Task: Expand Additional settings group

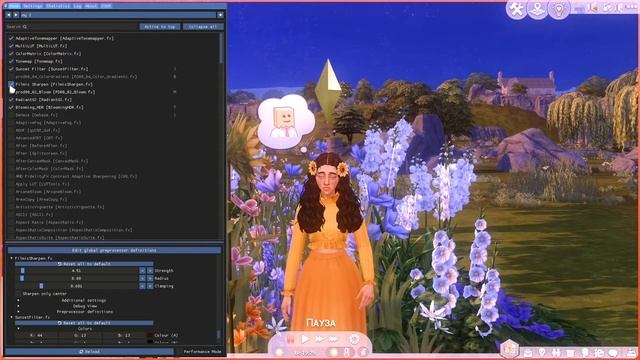Action: pos(18,300)
